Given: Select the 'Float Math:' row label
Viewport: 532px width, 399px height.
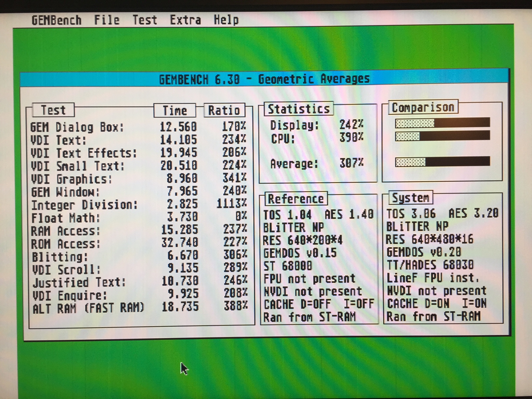Looking at the screenshot, I should pyautogui.click(x=66, y=218).
